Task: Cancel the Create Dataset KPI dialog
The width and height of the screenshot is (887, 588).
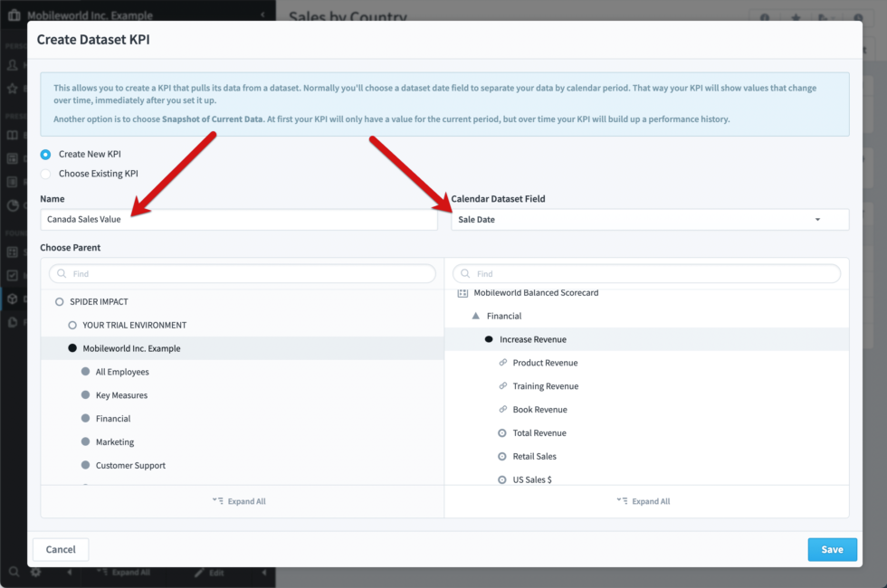Action: (x=60, y=549)
